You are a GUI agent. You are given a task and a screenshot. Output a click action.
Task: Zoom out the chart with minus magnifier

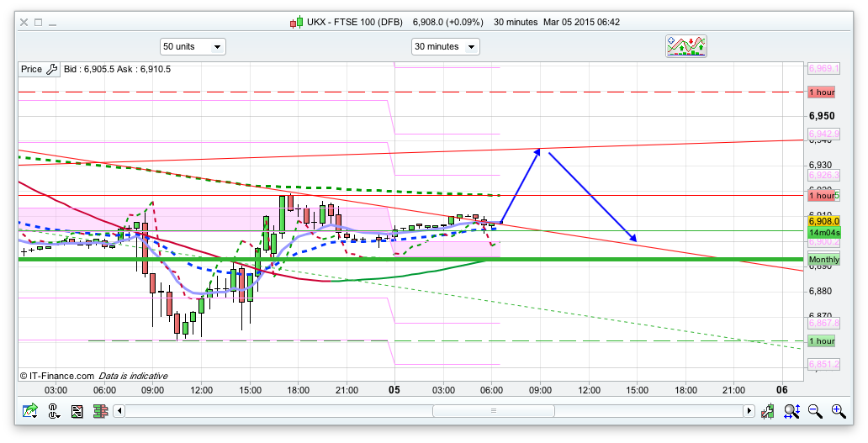point(815,411)
